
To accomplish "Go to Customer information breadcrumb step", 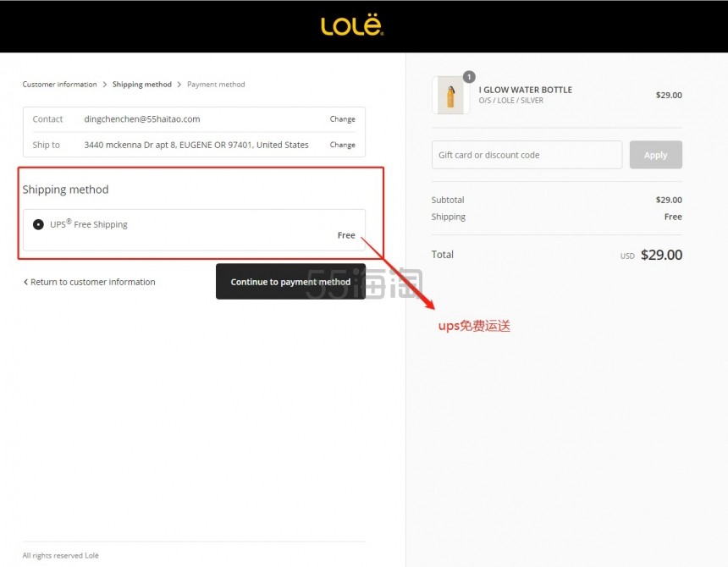I will (59, 85).
